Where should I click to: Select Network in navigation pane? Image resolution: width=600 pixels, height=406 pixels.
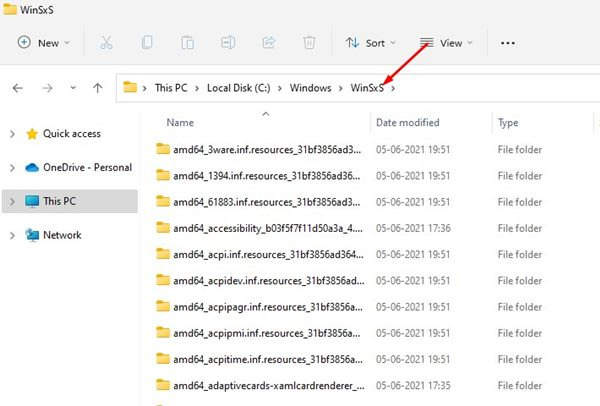coord(62,235)
